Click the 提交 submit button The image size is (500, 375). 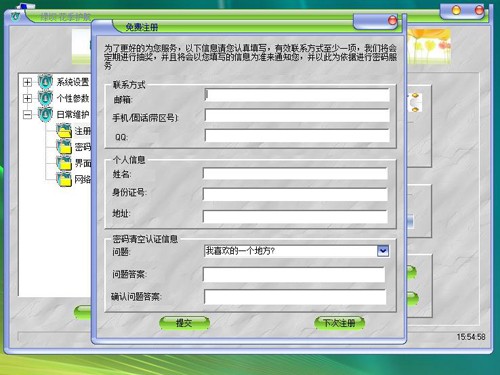pyautogui.click(x=184, y=323)
